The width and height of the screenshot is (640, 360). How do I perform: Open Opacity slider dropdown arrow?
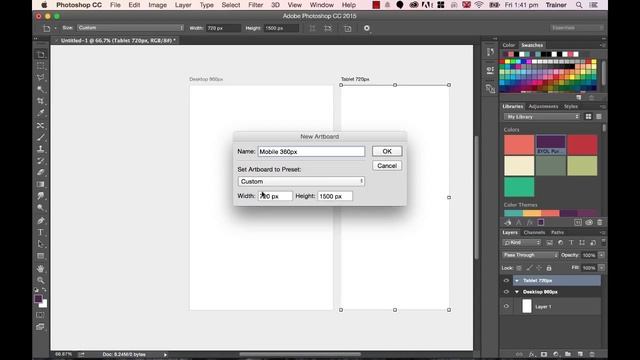coord(601,255)
